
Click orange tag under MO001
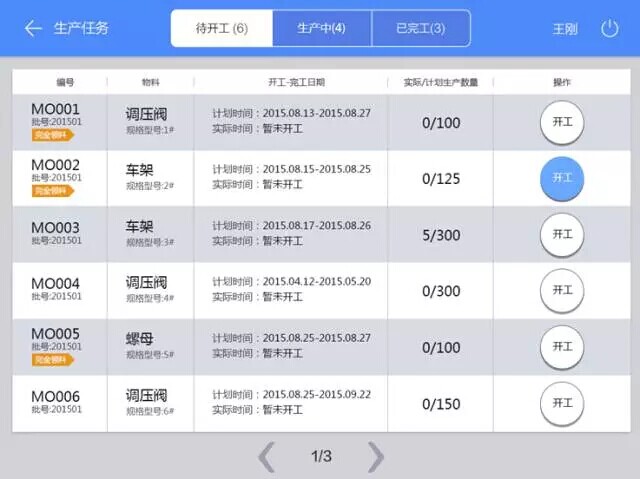[53, 135]
